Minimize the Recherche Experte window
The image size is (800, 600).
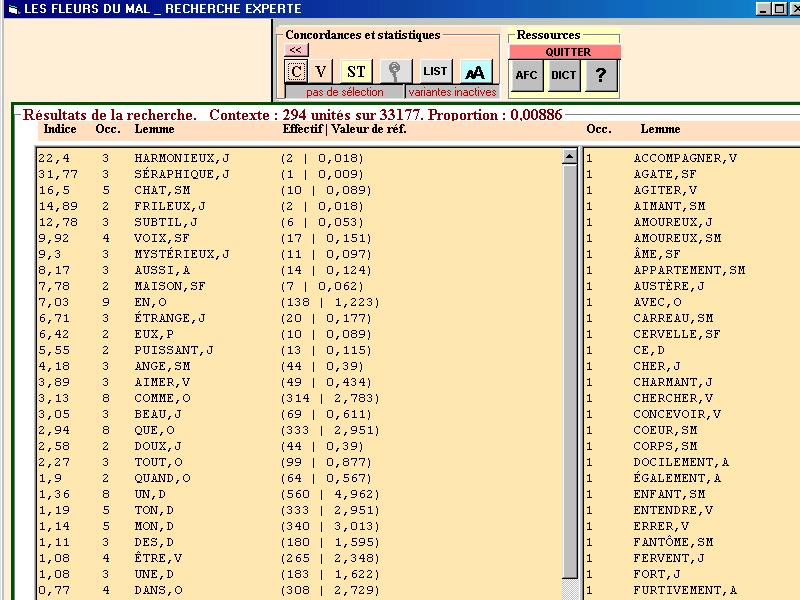pyautogui.click(x=763, y=9)
